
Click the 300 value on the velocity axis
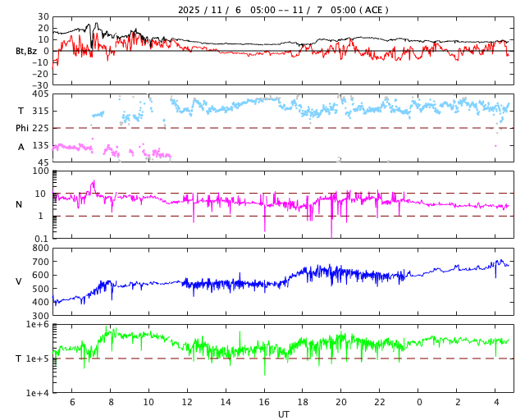coord(40,315)
